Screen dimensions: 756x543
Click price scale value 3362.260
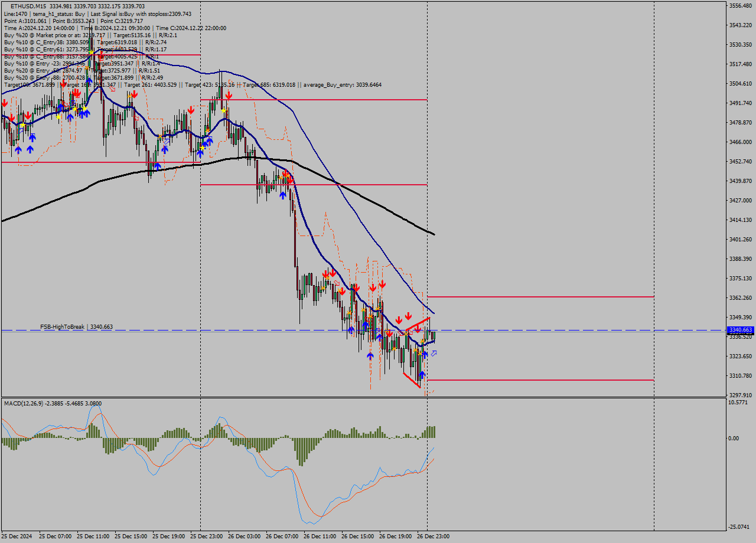[740, 298]
